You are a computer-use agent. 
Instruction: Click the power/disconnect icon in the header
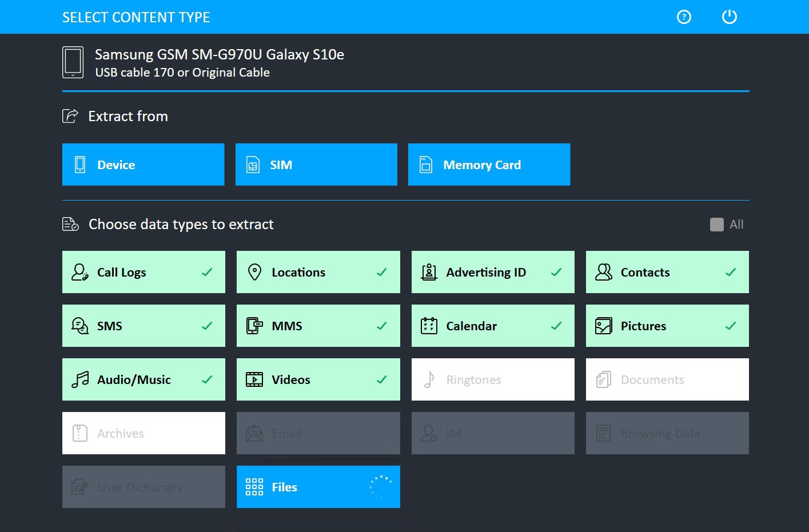pos(729,17)
